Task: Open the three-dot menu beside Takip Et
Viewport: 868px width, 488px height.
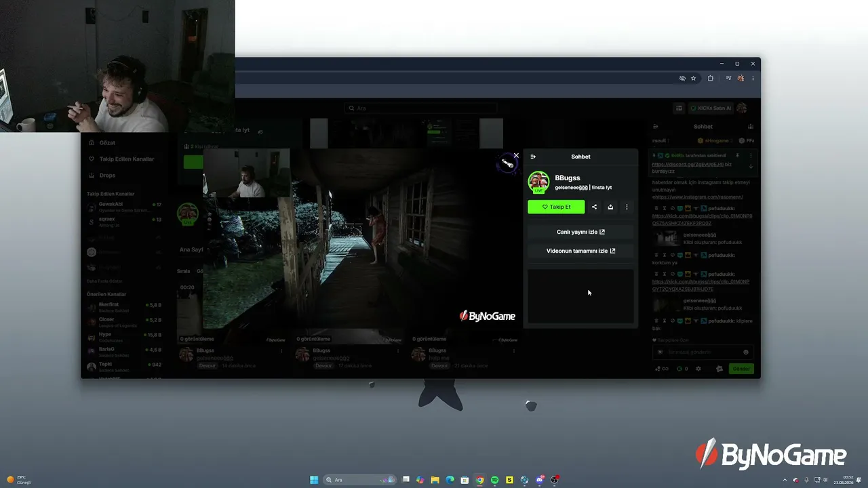Action: (x=627, y=207)
